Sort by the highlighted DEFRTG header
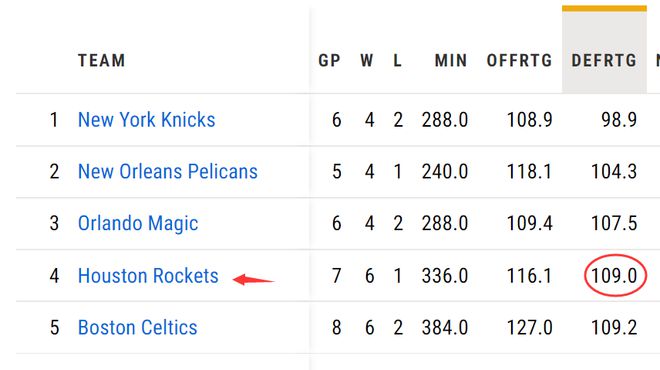The width and height of the screenshot is (660, 370). coord(604,61)
